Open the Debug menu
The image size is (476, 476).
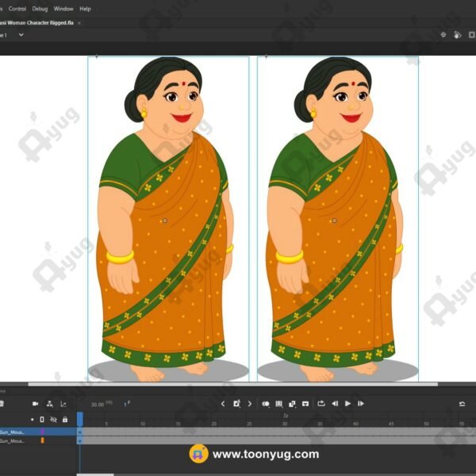click(40, 9)
